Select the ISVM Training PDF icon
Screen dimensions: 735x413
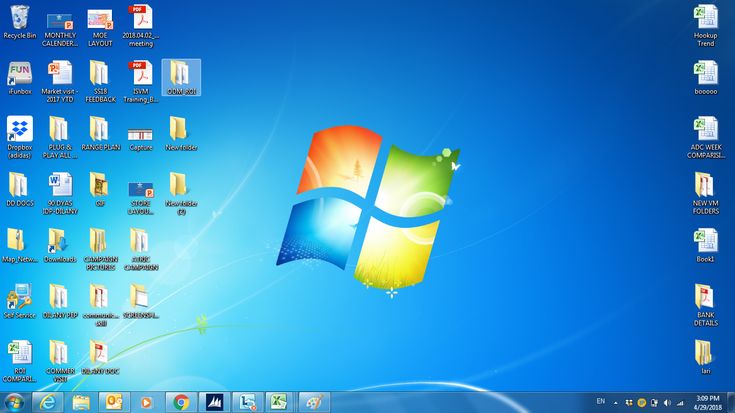(141, 82)
